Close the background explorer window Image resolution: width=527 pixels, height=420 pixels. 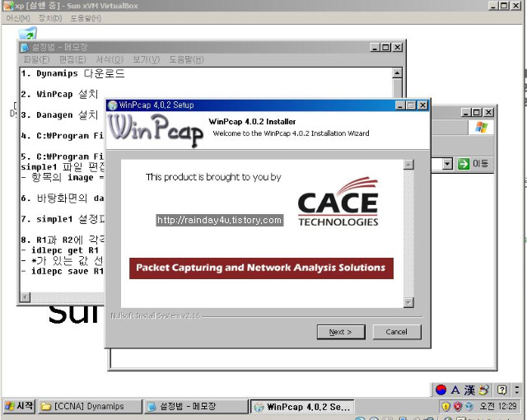point(488,112)
